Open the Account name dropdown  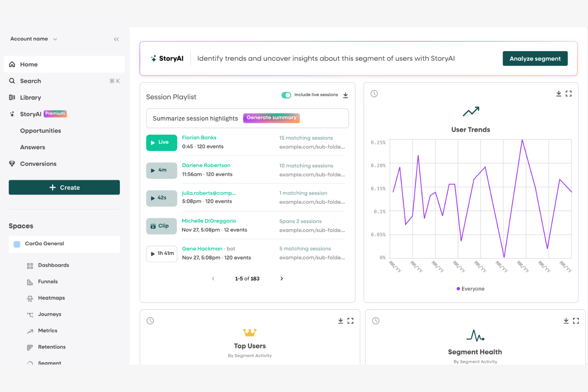pyautogui.click(x=33, y=39)
